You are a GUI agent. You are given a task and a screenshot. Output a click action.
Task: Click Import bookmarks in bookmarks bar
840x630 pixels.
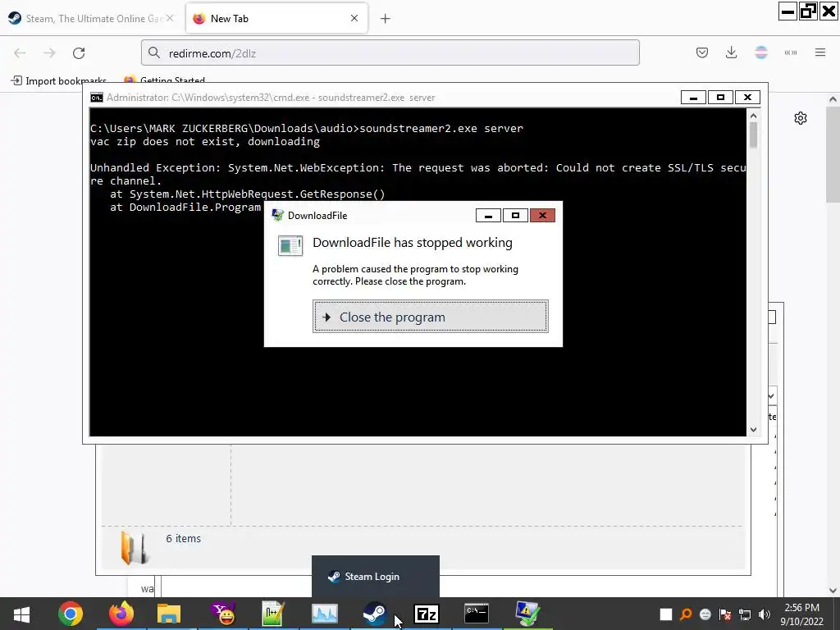coord(58,81)
